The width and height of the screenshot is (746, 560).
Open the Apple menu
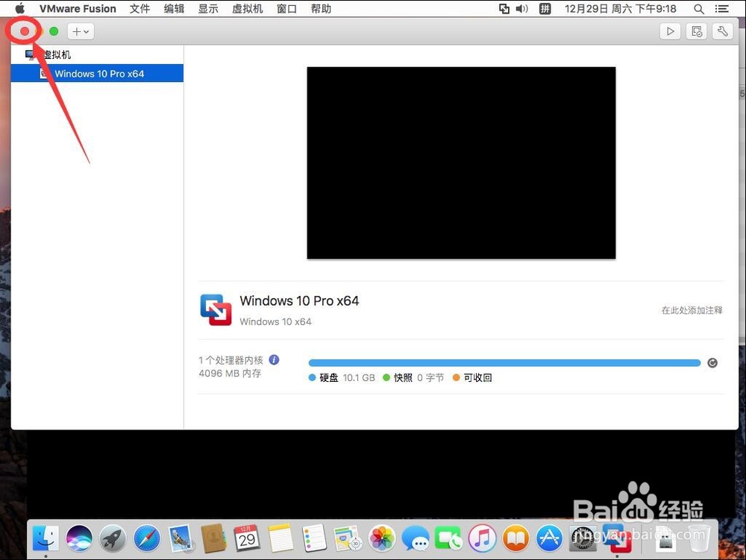(x=19, y=8)
